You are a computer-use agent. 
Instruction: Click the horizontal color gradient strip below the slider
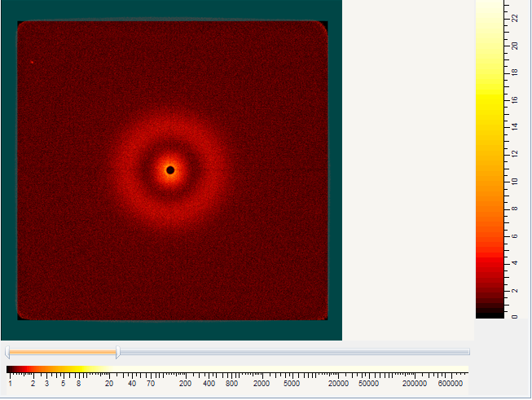coord(57,370)
